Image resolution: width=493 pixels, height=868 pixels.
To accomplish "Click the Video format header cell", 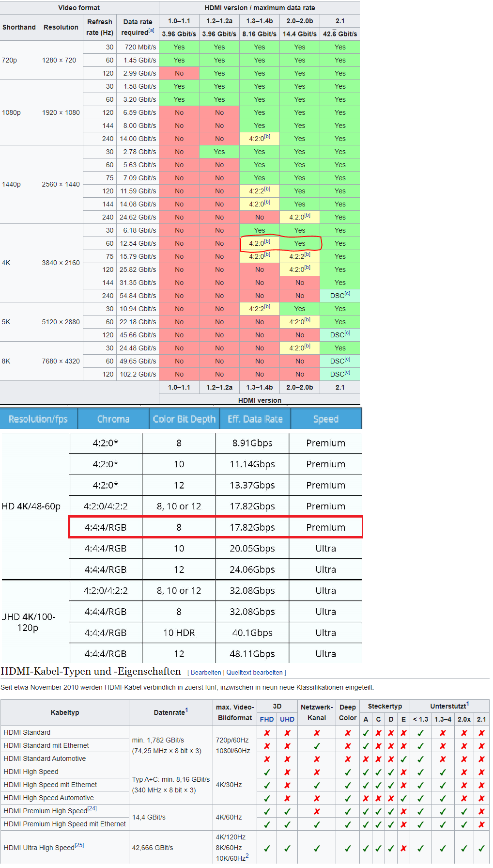I will pos(79,8).
